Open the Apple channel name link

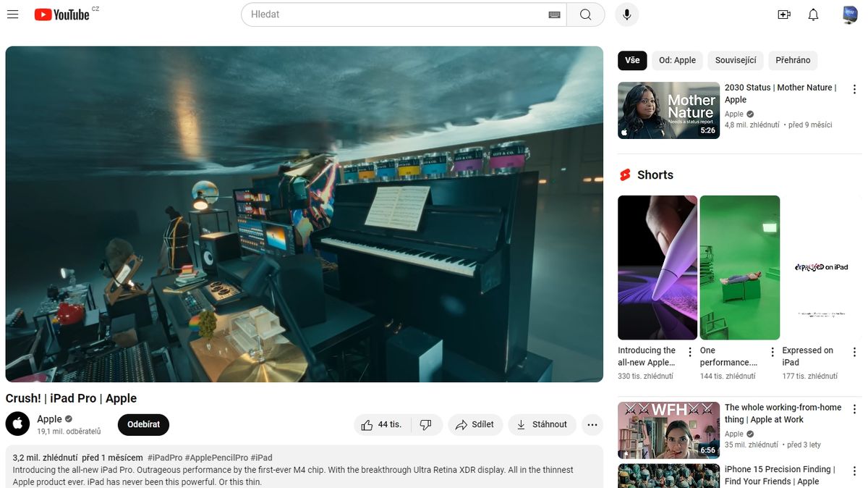[50, 419]
